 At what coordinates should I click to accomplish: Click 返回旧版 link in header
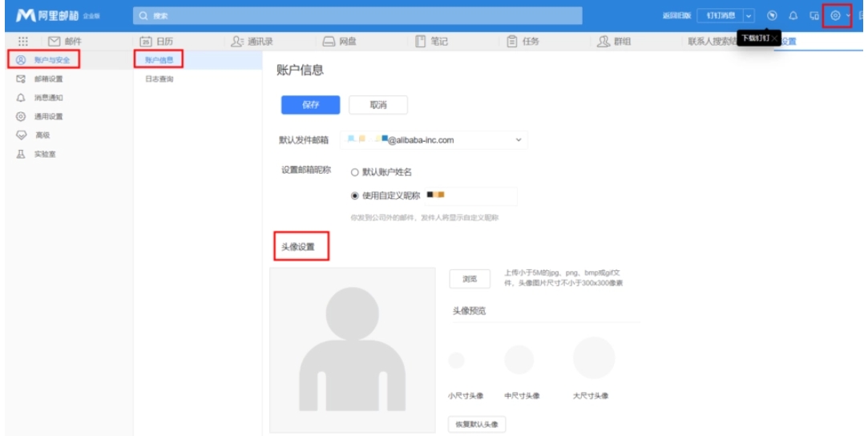pos(677,15)
